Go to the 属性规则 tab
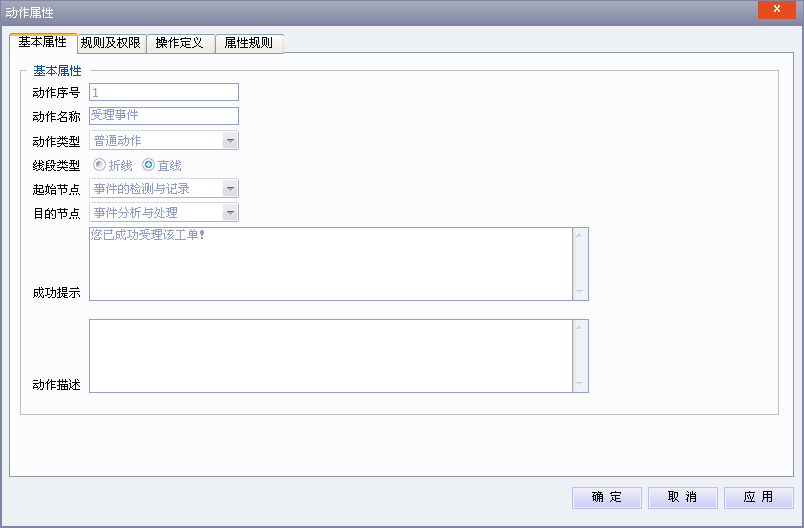This screenshot has height=528, width=804. (249, 44)
